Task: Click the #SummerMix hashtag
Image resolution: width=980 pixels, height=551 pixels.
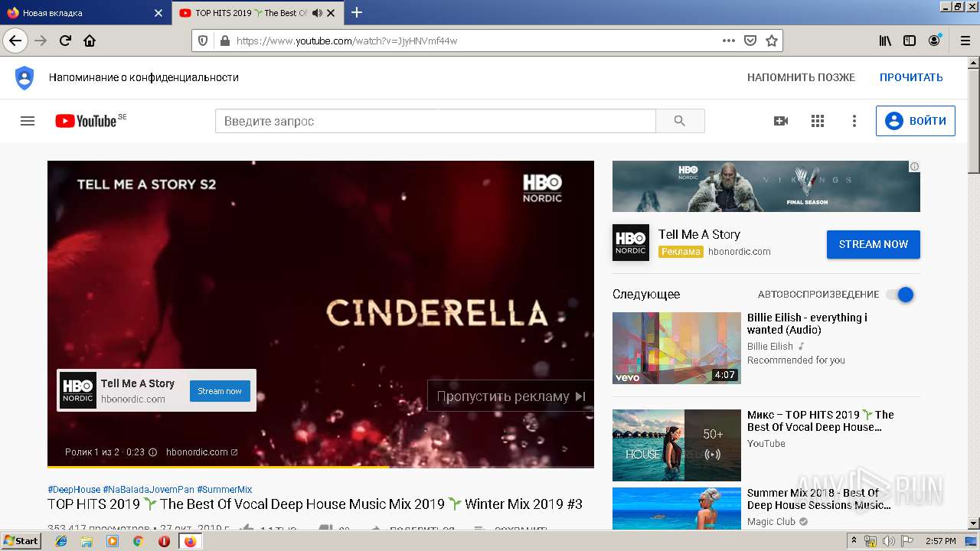Action: pyautogui.click(x=224, y=490)
